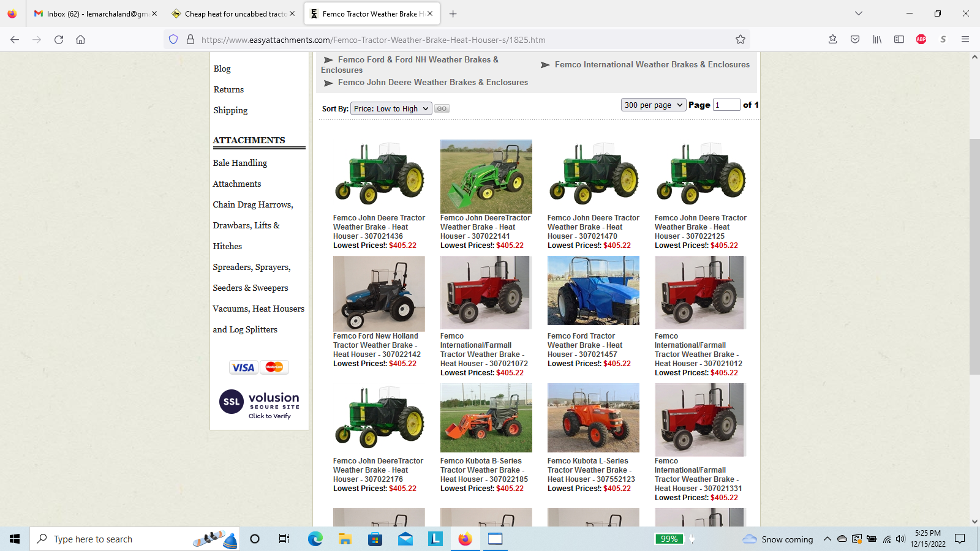This screenshot has width=980, height=551.
Task: Open Chain Drag Harrows category
Action: [x=253, y=204]
